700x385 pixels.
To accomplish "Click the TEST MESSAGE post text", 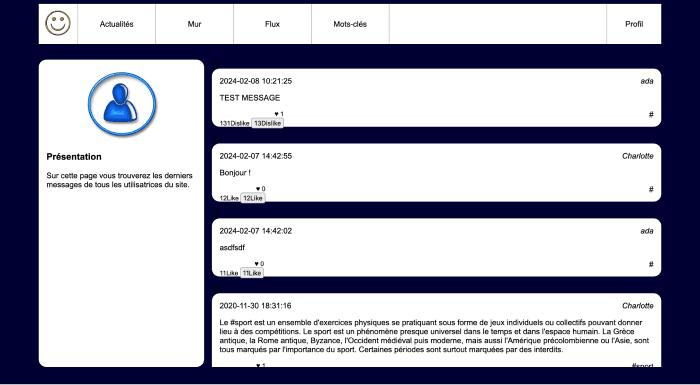I will pyautogui.click(x=250, y=98).
